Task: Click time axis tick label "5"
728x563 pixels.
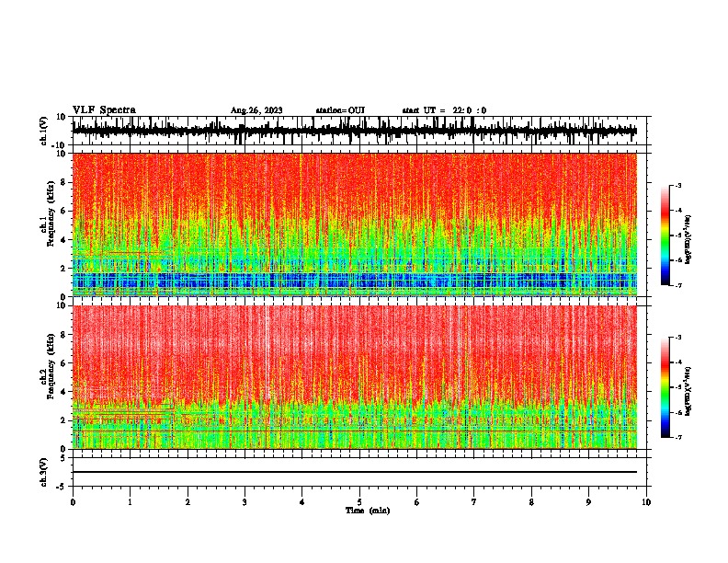Action: click(x=359, y=502)
